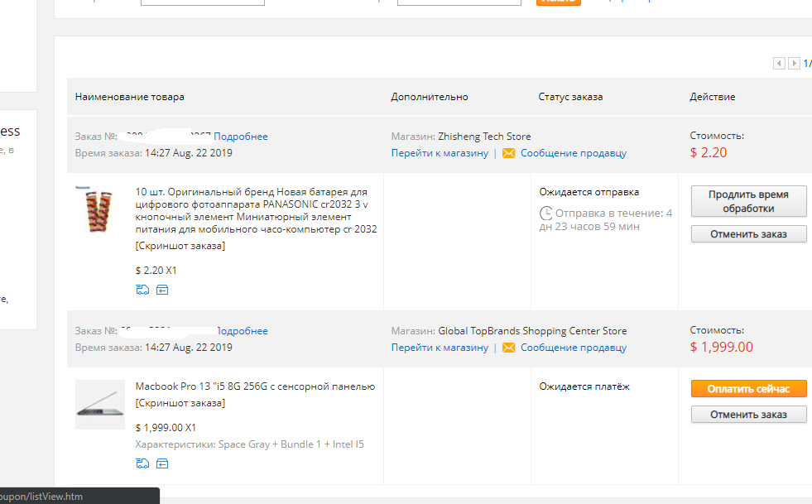Click delivery truck icon under battery order

point(142,290)
